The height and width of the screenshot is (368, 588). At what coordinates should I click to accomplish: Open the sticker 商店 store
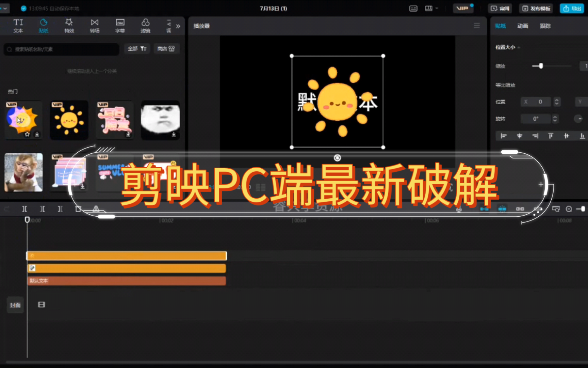[166, 49]
